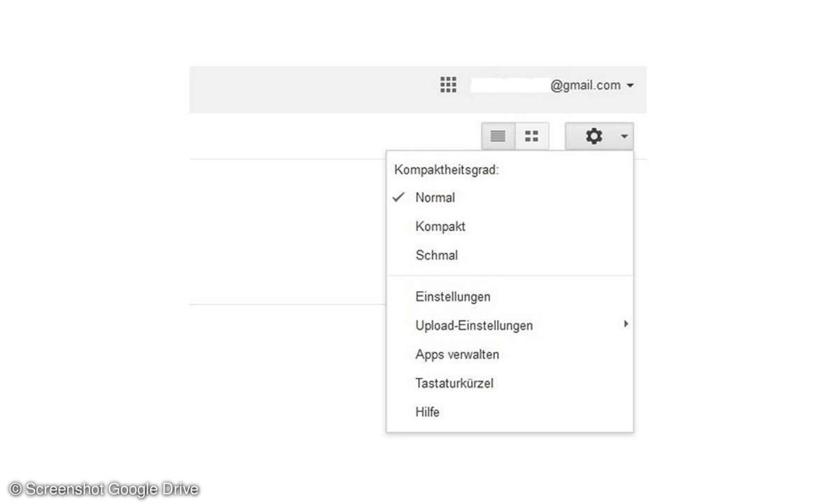The image size is (840, 504).
Task: Switch to list view
Action: 498,136
